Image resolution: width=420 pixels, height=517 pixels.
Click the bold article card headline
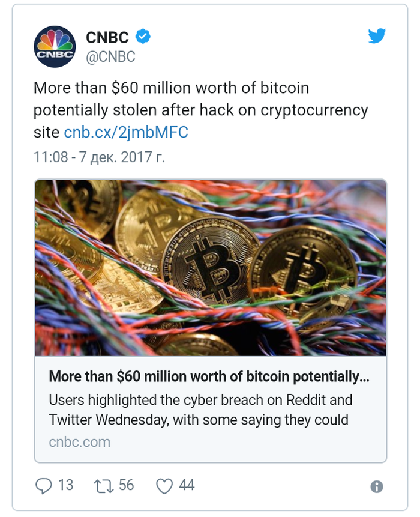click(209, 377)
